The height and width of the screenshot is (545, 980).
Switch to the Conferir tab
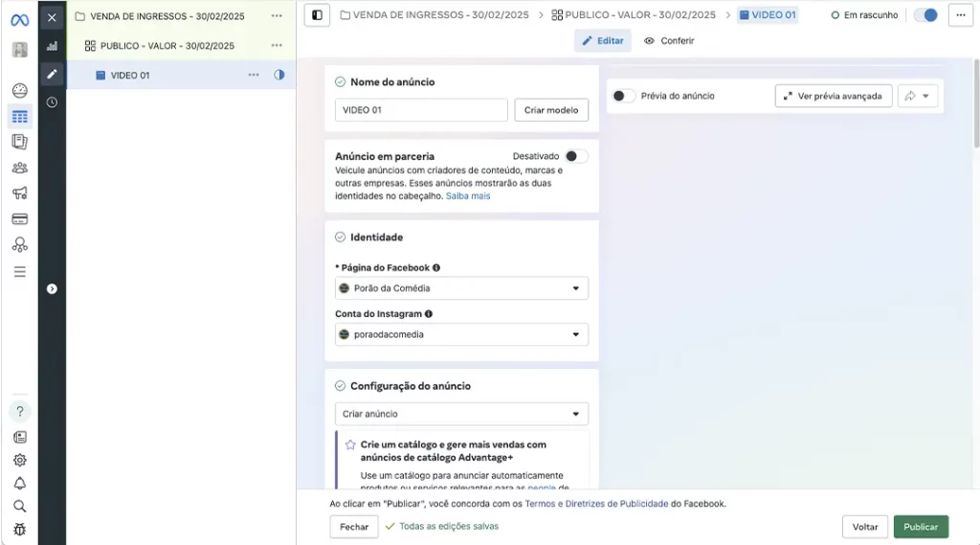click(669, 41)
